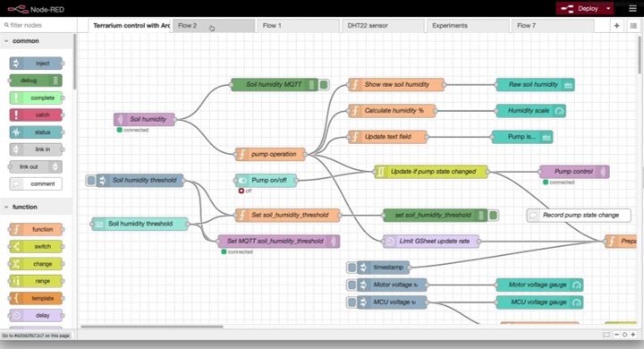Select the comment node in palette
644x349 pixels.
coord(36,183)
